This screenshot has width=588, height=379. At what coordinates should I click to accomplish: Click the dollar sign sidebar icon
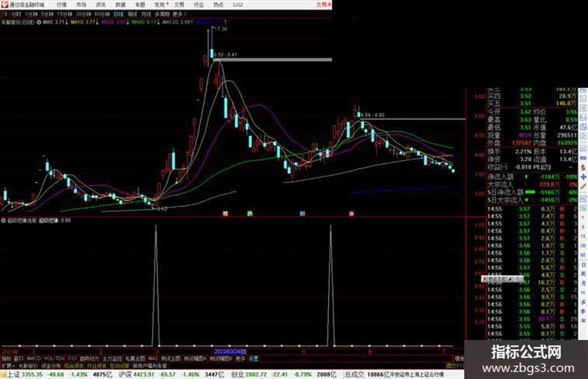584,167
